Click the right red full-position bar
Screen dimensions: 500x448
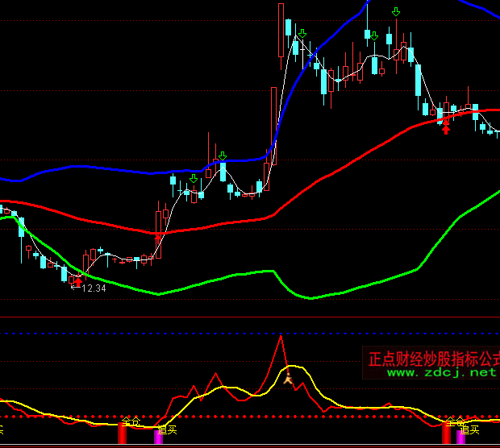pos(446,433)
